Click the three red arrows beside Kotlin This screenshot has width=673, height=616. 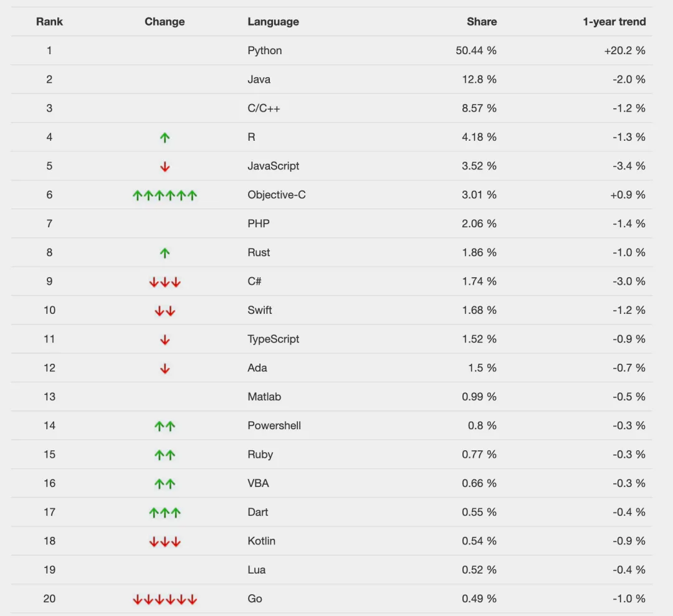(x=165, y=541)
